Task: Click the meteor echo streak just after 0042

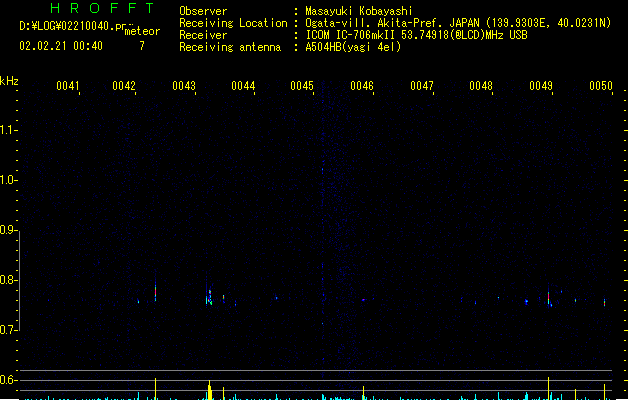Action: coord(156,292)
